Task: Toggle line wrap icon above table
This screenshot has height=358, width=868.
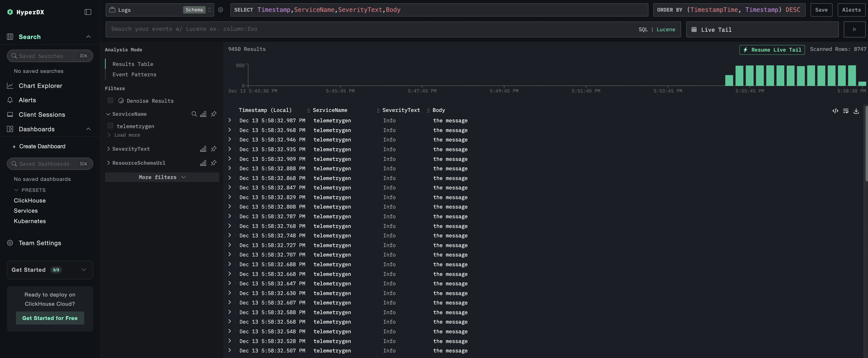Action: pos(846,111)
